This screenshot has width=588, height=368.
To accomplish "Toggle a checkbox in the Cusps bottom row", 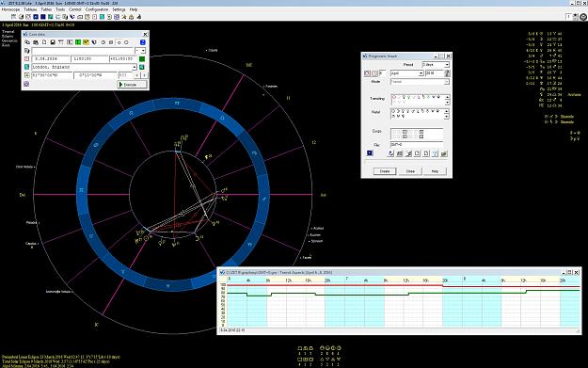I will coord(405,136).
